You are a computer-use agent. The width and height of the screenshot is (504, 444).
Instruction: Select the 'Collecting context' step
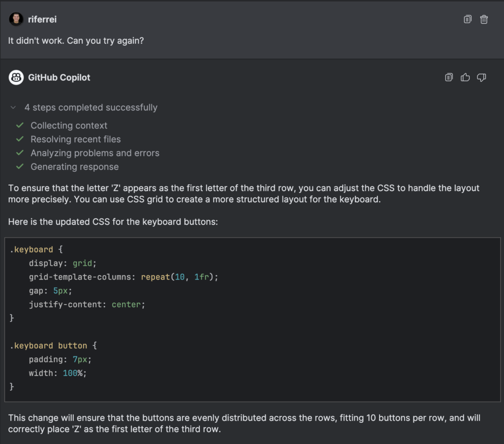point(69,126)
